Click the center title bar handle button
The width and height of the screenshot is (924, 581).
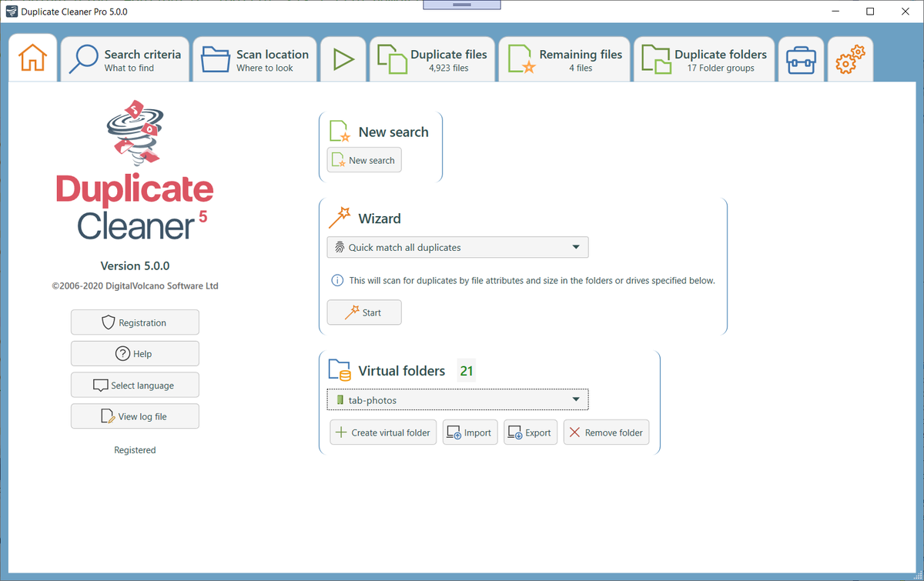click(x=462, y=5)
